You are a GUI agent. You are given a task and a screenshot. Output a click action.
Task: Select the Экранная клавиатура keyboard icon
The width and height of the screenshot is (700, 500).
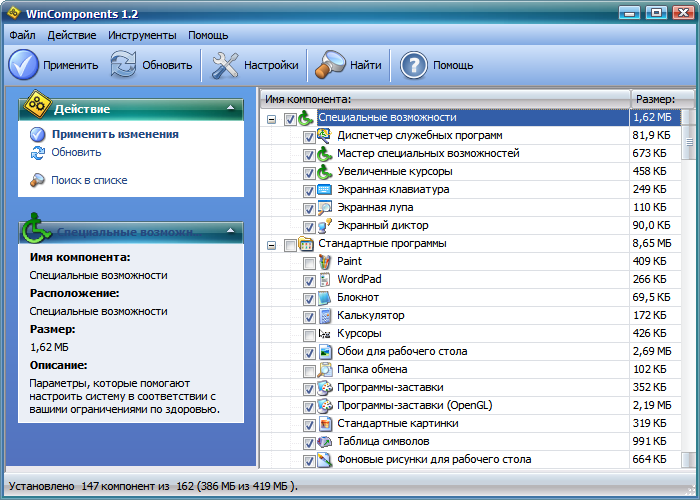(324, 190)
